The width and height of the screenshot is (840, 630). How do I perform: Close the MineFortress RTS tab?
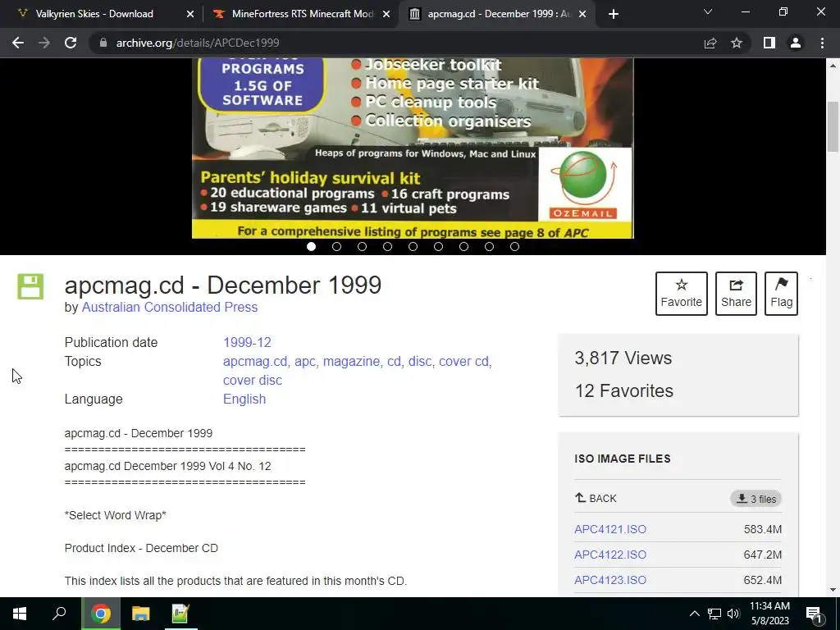(x=386, y=14)
